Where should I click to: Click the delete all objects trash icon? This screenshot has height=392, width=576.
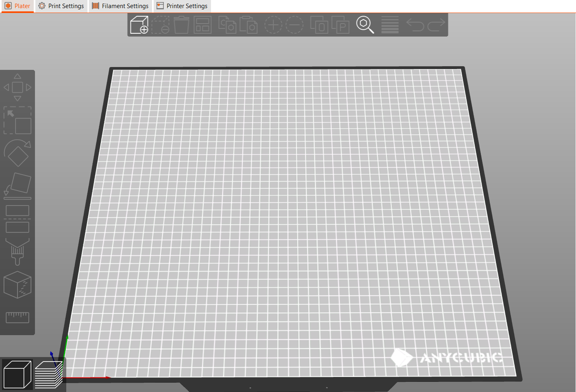coord(182,25)
